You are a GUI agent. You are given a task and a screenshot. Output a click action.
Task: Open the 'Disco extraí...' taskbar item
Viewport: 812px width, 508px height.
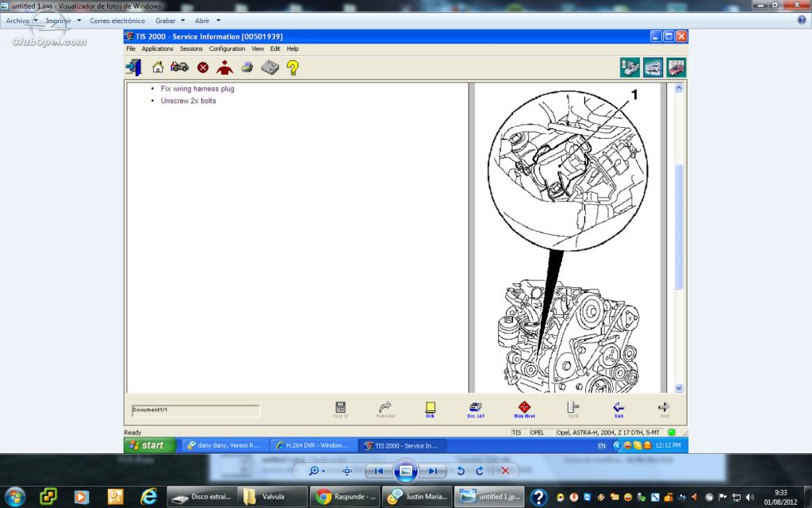tap(202, 497)
